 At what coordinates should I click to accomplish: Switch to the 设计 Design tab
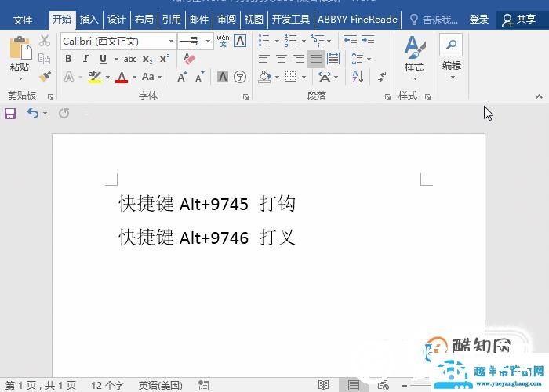coord(116,20)
